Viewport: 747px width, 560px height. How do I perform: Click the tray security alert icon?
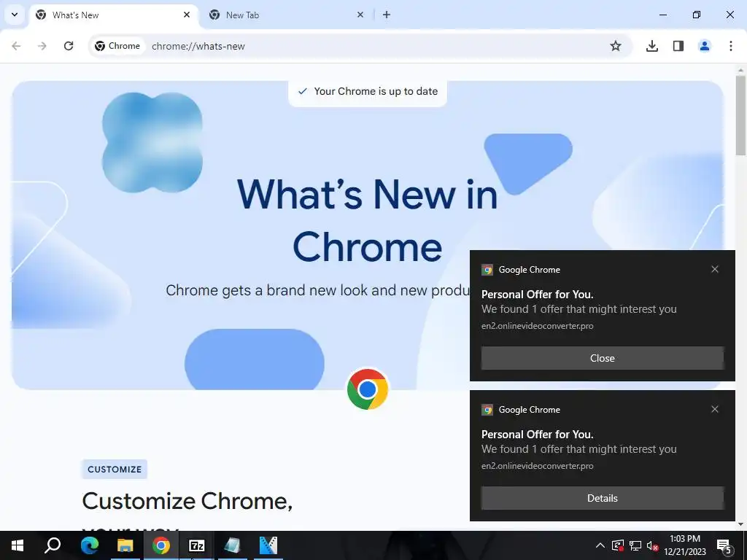[618, 545]
